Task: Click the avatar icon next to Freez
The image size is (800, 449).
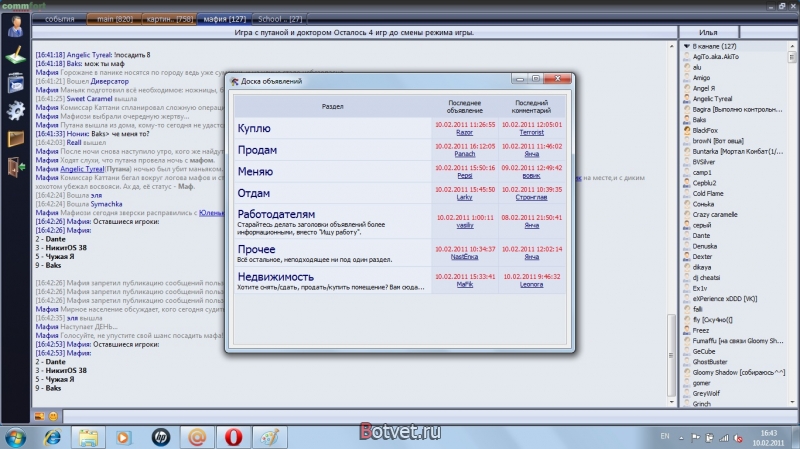Action: click(x=687, y=330)
